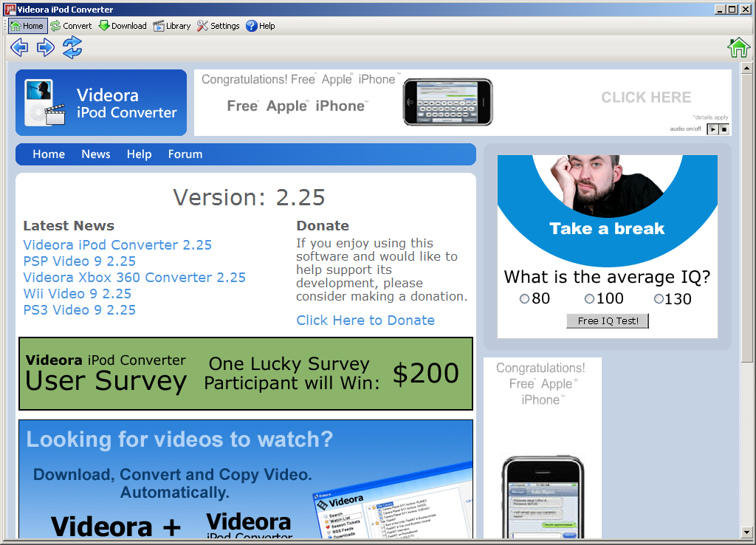Refresh the page with the blue arrows icon

point(72,47)
